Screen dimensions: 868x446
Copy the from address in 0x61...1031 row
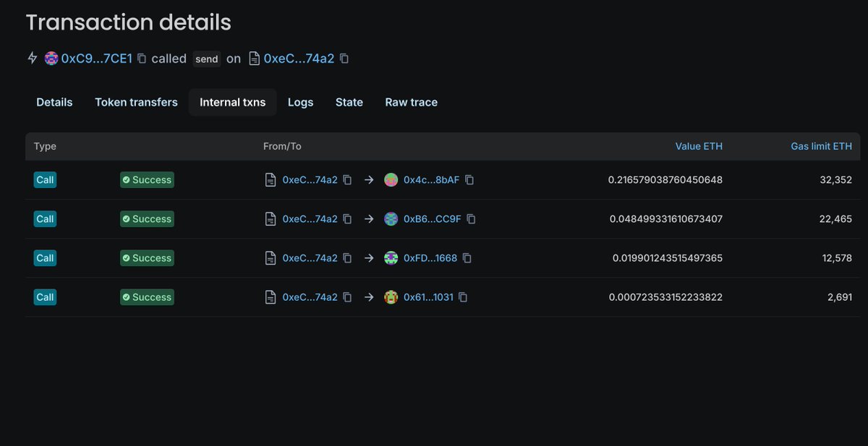(x=347, y=297)
